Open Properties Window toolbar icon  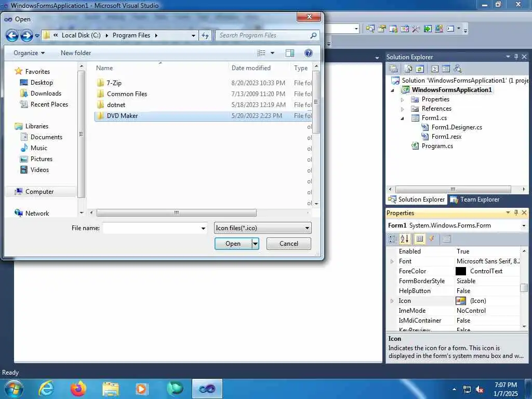pos(382,29)
